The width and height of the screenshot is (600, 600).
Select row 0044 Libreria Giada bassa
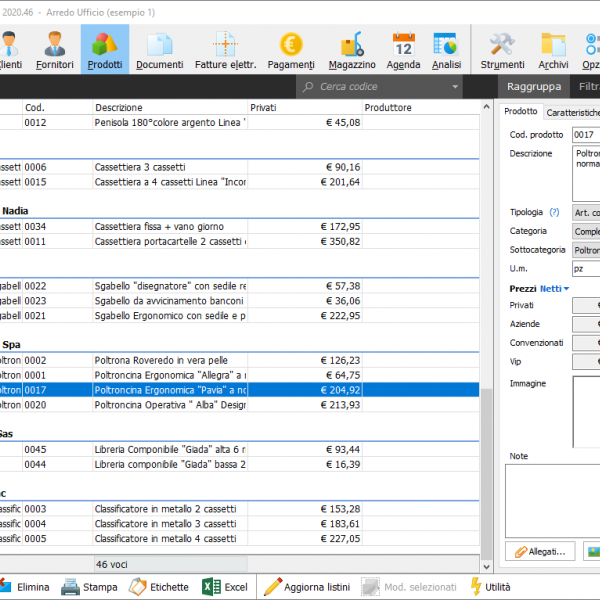(x=240, y=465)
